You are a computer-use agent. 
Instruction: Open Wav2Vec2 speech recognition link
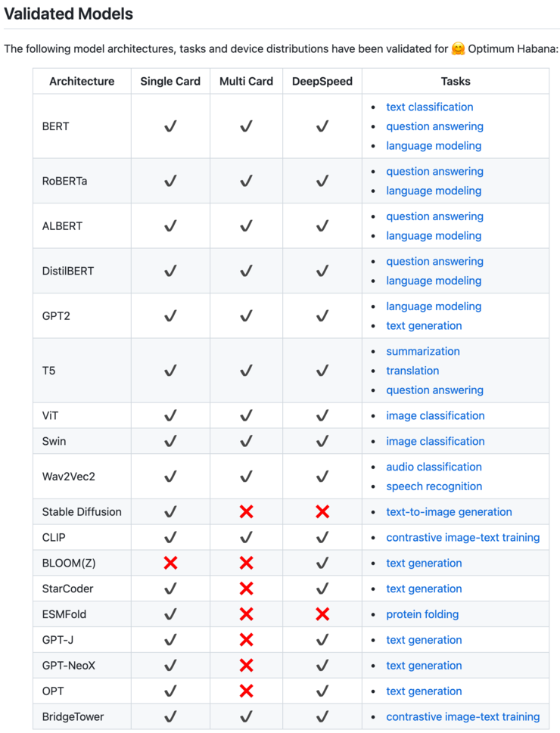434,486
